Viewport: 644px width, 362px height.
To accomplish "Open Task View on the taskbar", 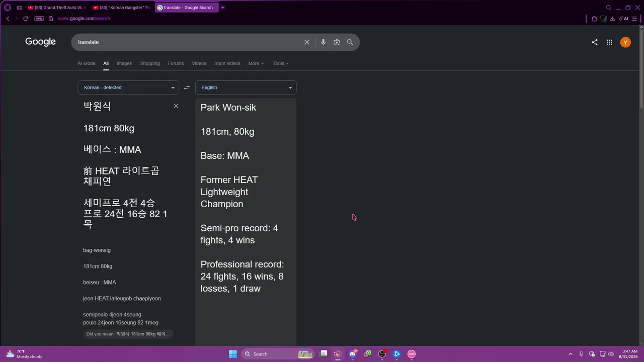I will [324, 354].
